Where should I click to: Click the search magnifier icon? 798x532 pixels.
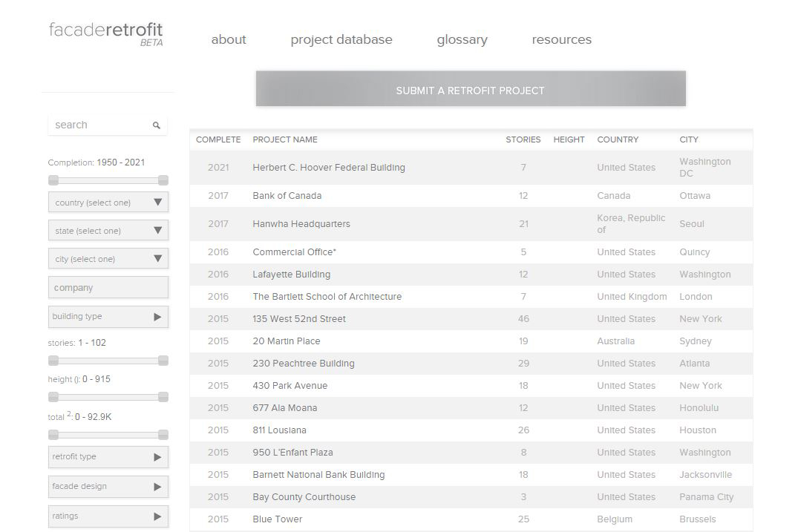(x=156, y=125)
